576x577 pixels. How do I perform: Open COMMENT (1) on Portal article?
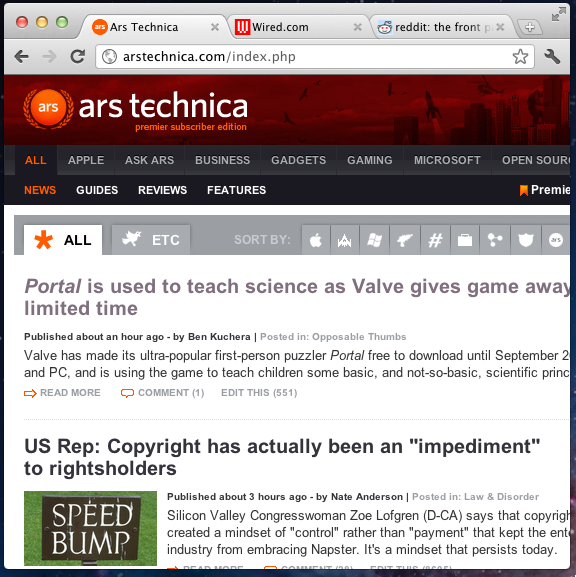[162, 393]
